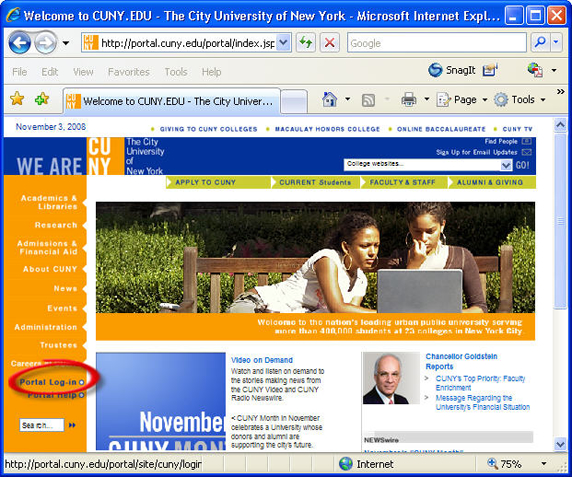The image size is (572, 477).
Task: Open the Tools menu in menu bar
Action: (x=176, y=72)
